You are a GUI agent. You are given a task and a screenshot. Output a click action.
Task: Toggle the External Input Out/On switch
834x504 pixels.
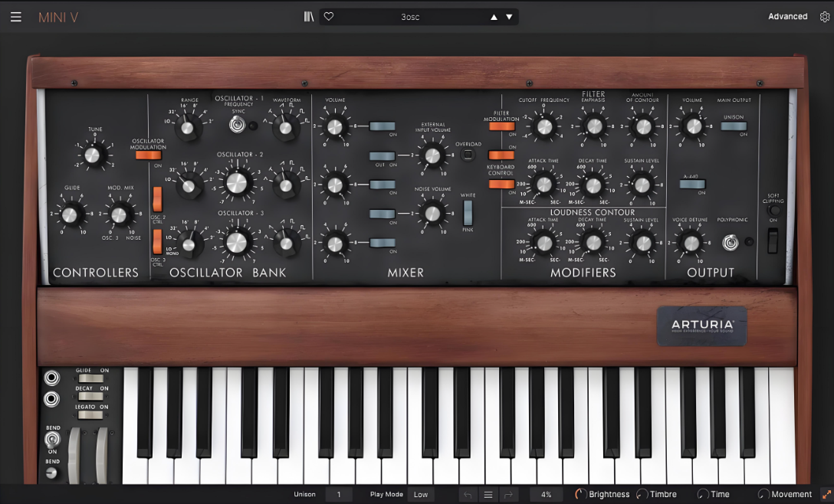[383, 155]
